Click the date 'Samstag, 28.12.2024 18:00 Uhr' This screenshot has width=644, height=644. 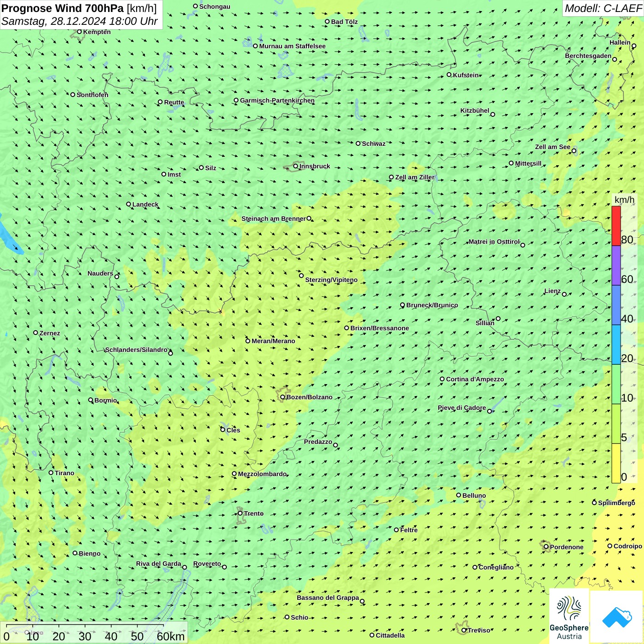point(80,21)
